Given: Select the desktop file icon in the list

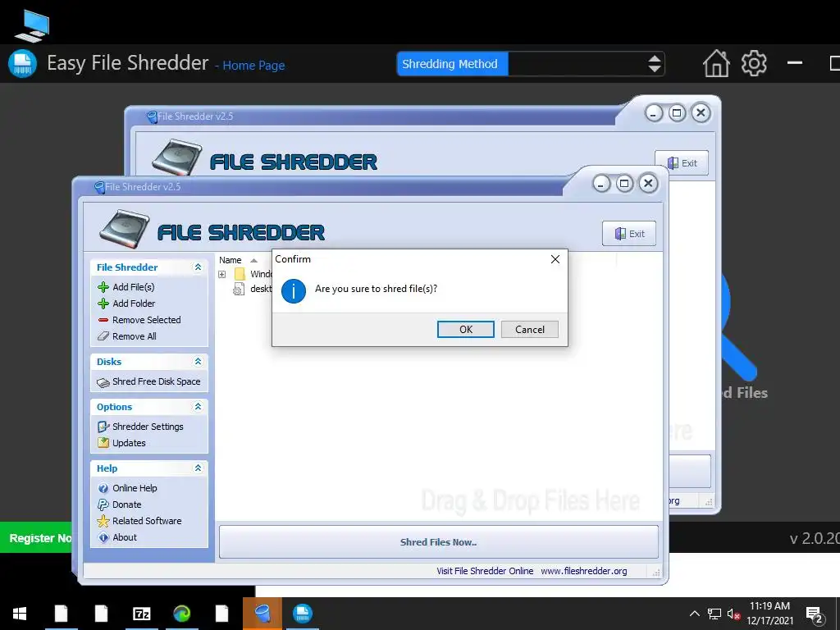Looking at the screenshot, I should [x=239, y=290].
